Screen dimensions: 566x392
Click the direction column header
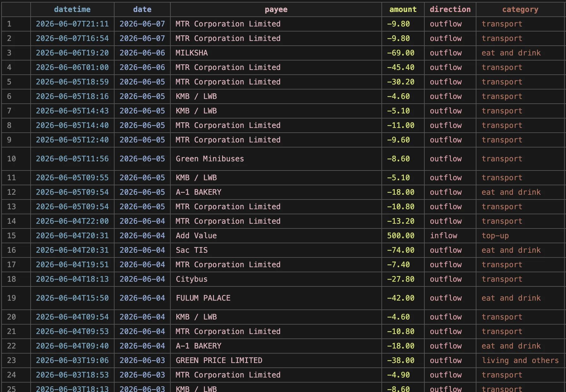pyautogui.click(x=450, y=9)
